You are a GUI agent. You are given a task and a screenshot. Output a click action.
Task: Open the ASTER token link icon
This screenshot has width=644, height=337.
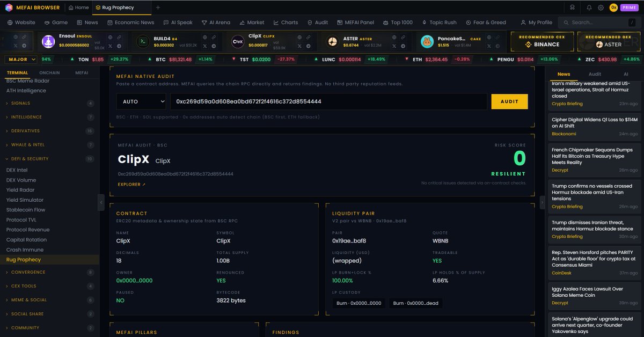[x=404, y=38]
